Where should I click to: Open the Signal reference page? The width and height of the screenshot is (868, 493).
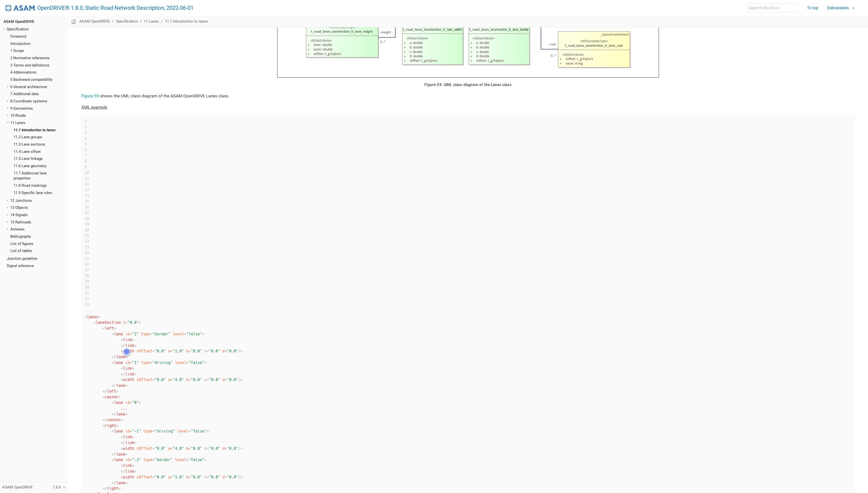tap(20, 266)
